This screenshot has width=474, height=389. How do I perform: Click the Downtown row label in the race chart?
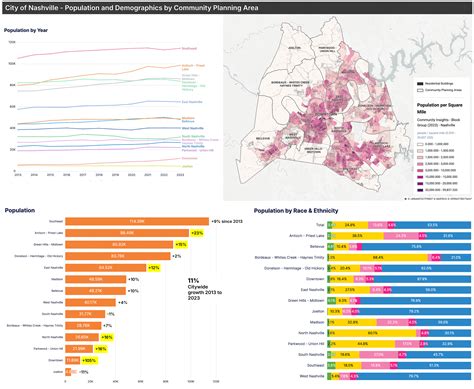[x=315, y=279]
